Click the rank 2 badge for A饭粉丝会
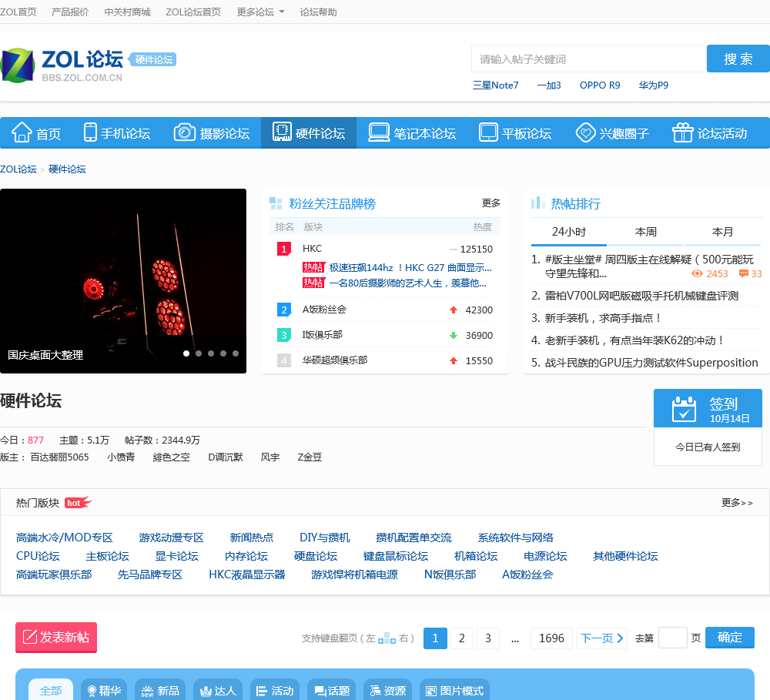 pyautogui.click(x=284, y=310)
